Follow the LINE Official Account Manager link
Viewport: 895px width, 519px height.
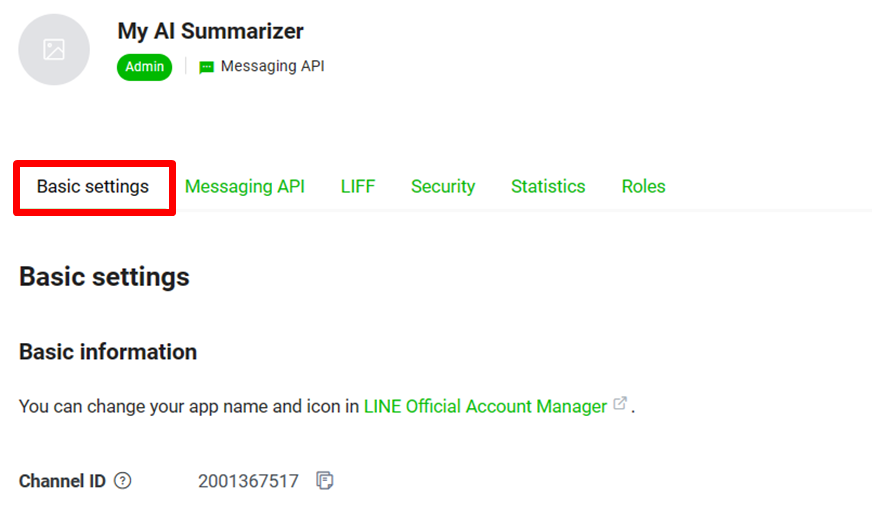[485, 406]
